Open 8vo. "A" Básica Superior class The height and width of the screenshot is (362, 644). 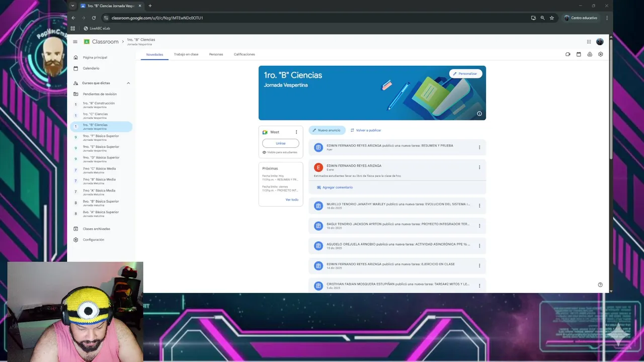pos(101,214)
